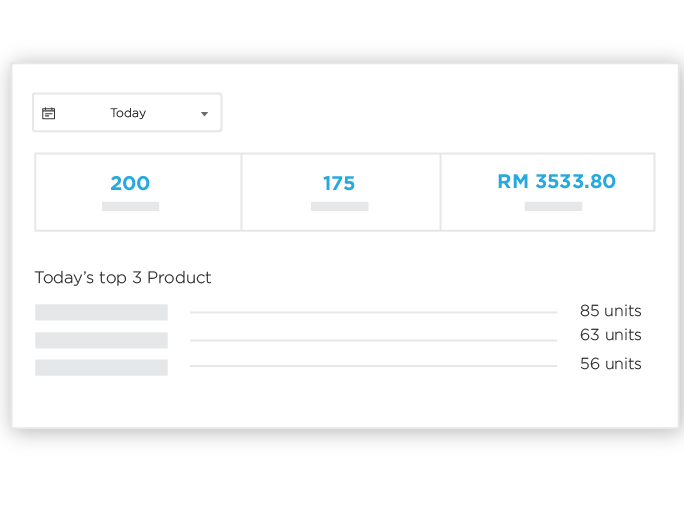Open the RM 3533.80 revenue card
Screen dimensions: 684x509
click(x=548, y=192)
